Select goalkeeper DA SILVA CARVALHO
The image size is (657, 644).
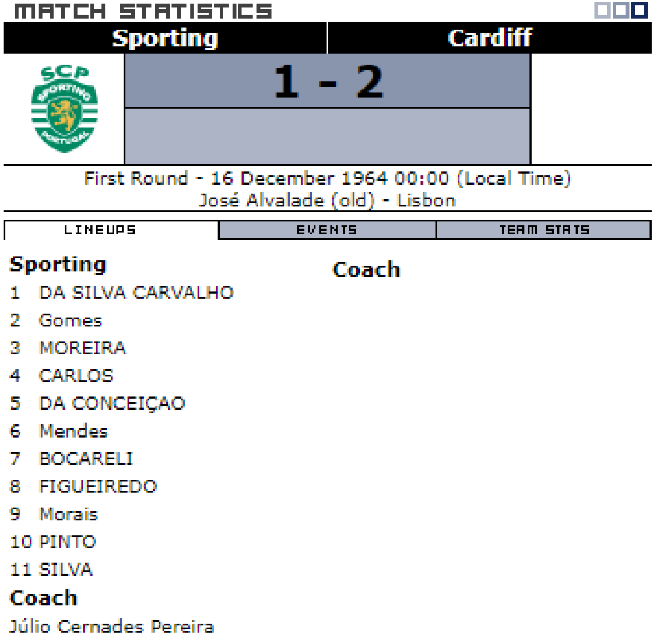pos(136,292)
